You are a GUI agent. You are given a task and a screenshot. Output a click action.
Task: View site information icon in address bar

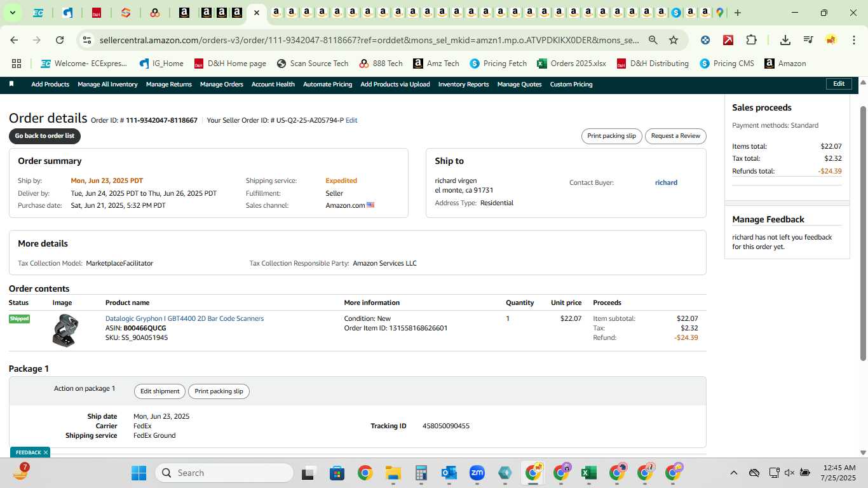click(x=87, y=40)
